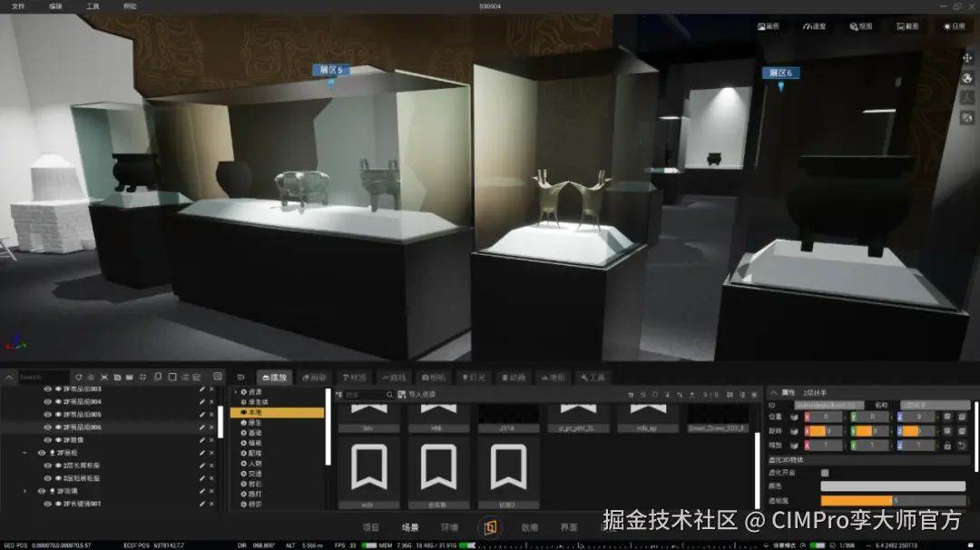The width and height of the screenshot is (980, 550).
Task: Click pencil icon on 2F展品组006 row
Action: (201, 427)
